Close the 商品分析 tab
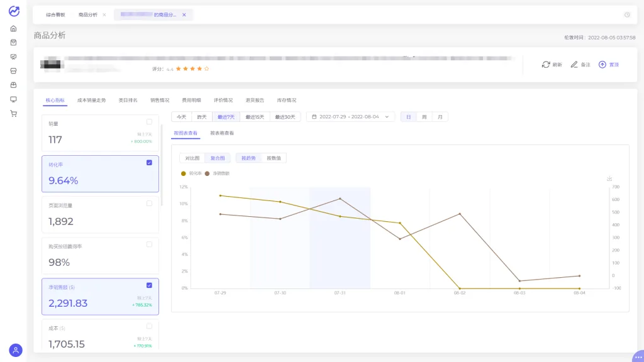This screenshot has height=362, width=644. point(104,15)
